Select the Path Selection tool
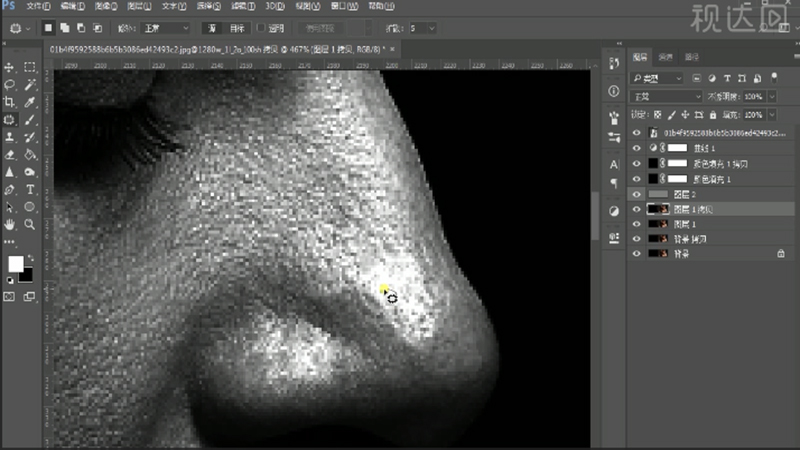The width and height of the screenshot is (800, 450). [x=9, y=207]
